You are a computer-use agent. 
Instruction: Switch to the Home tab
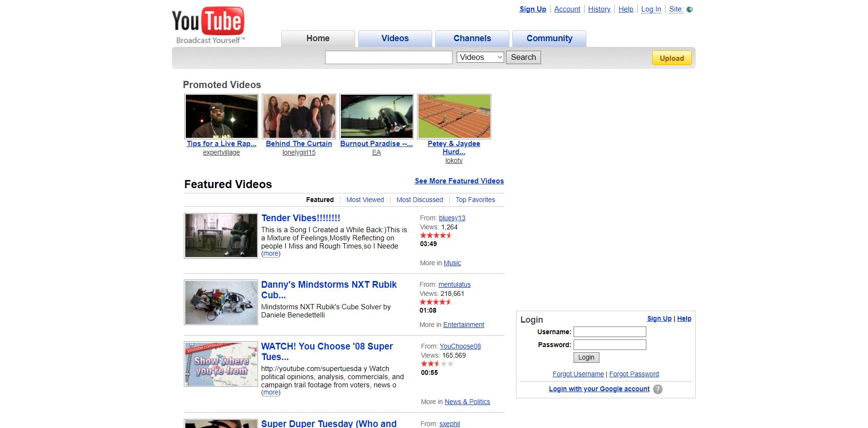click(318, 38)
